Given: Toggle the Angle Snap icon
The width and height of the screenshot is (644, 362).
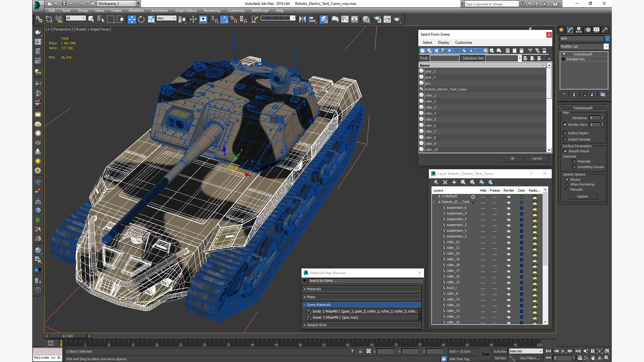Looking at the screenshot, I should coord(224,19).
